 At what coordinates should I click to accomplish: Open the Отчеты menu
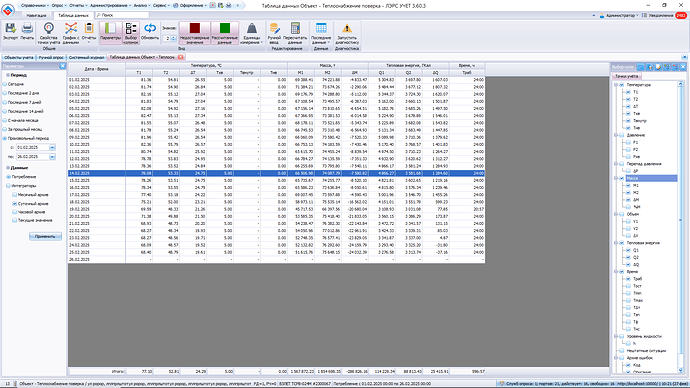pos(77,6)
